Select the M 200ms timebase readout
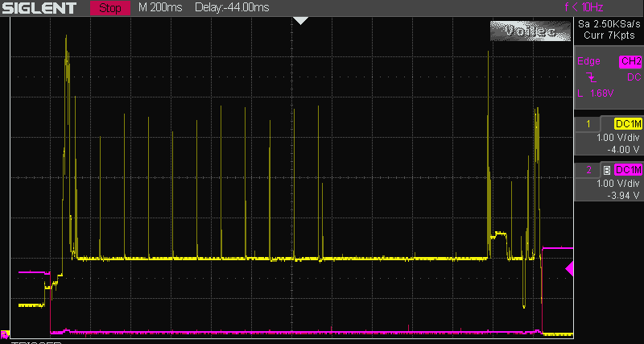Image resolution: width=644 pixels, height=344 pixels. pos(160,8)
